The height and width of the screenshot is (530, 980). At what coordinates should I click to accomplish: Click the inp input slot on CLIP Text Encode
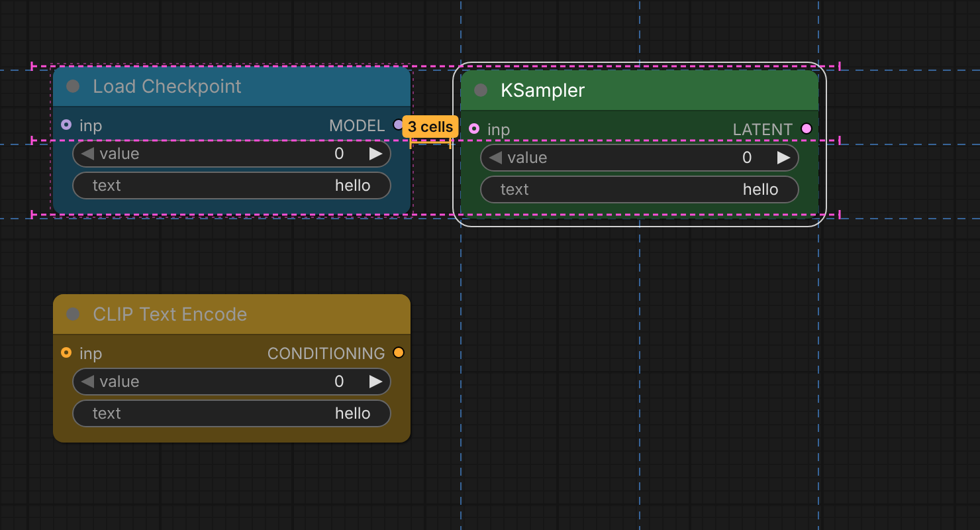(66, 352)
